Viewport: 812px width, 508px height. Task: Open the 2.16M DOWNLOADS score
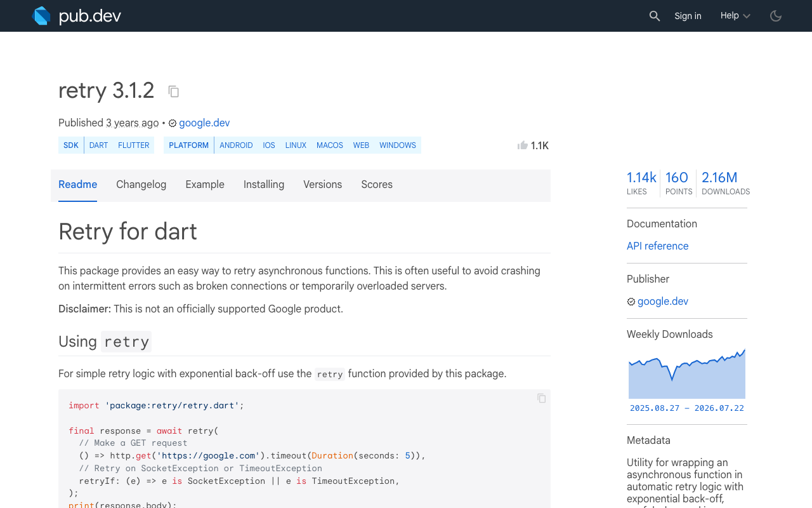click(x=726, y=183)
